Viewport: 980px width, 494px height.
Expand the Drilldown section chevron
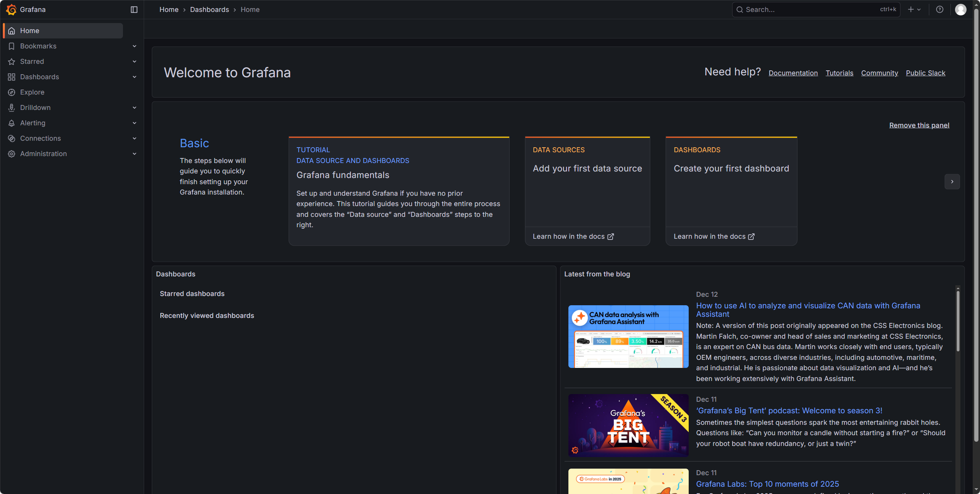[x=135, y=108]
